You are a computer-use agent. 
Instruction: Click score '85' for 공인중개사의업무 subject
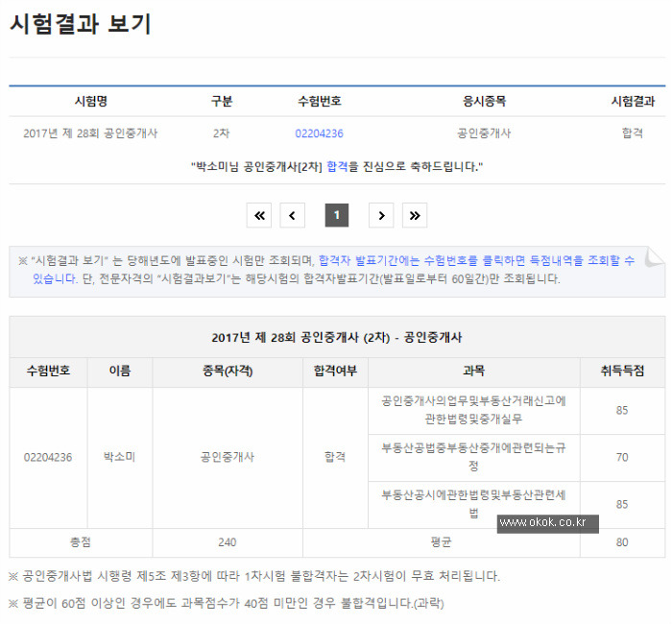[622, 410]
